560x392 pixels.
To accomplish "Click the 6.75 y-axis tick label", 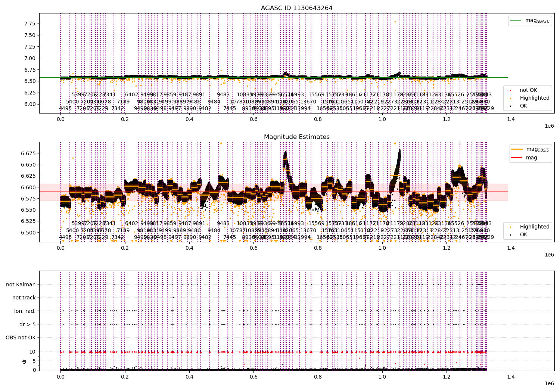I will (30, 70).
